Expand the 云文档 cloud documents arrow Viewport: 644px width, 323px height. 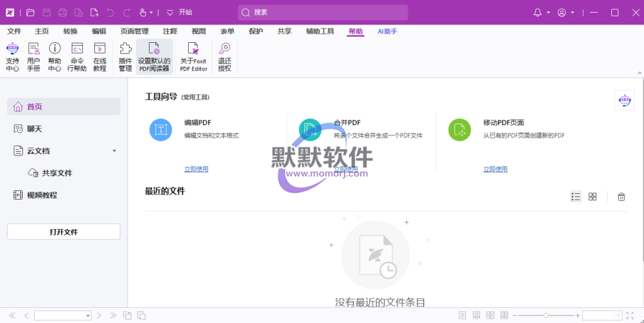(114, 151)
